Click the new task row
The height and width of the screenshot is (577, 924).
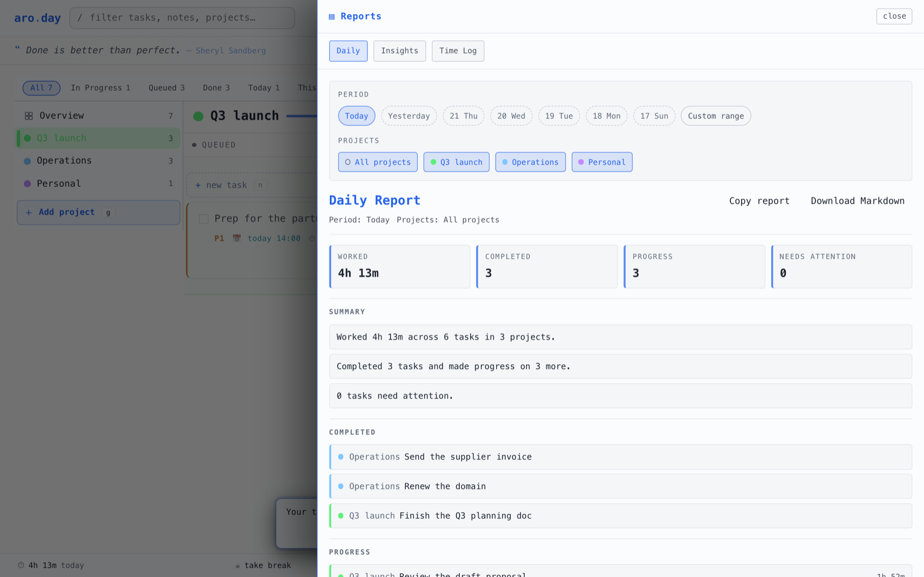pos(252,185)
